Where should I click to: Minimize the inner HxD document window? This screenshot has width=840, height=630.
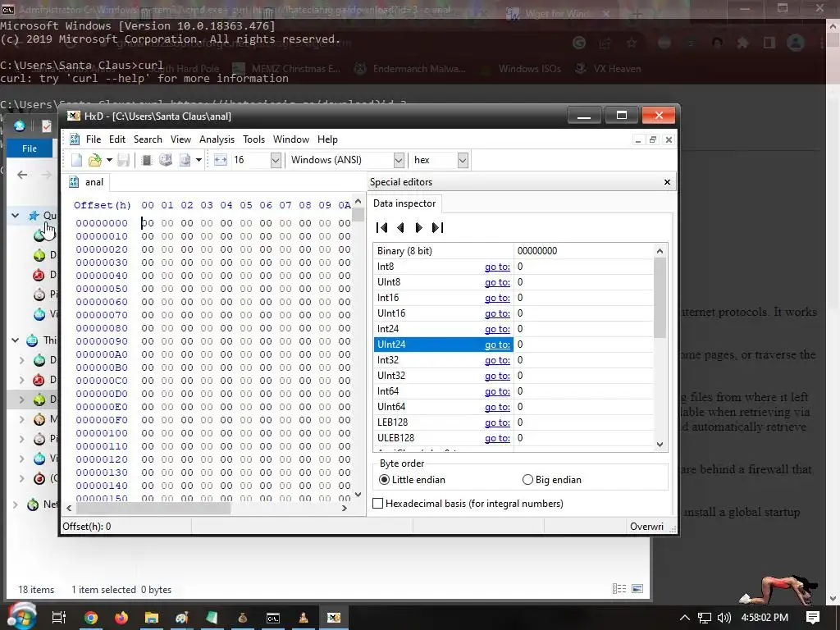coord(637,139)
